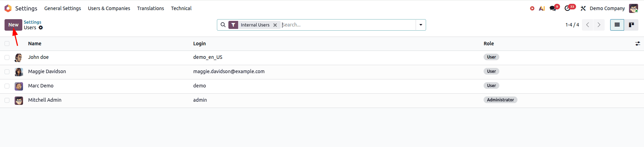Viewport: 644px width, 147px height.
Task: Expand the search options dropdown arrow
Action: pyautogui.click(x=421, y=25)
